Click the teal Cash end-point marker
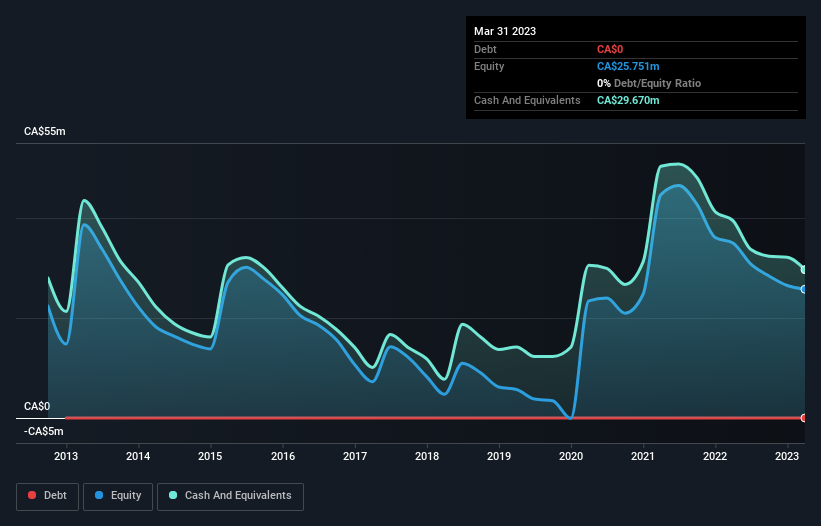This screenshot has width=821, height=526. point(804,270)
